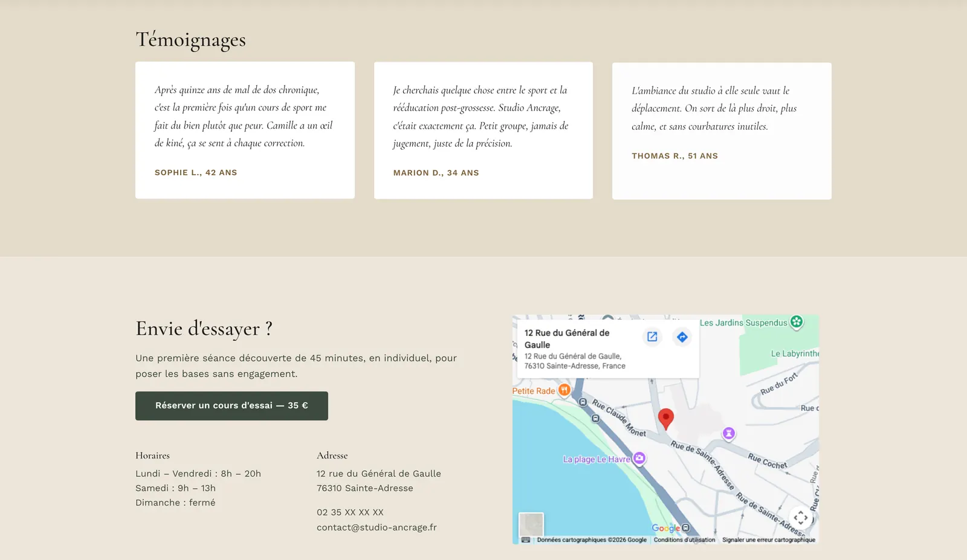Click the 'Rue Cochet' street label on map
967x560 pixels.
[768, 462]
